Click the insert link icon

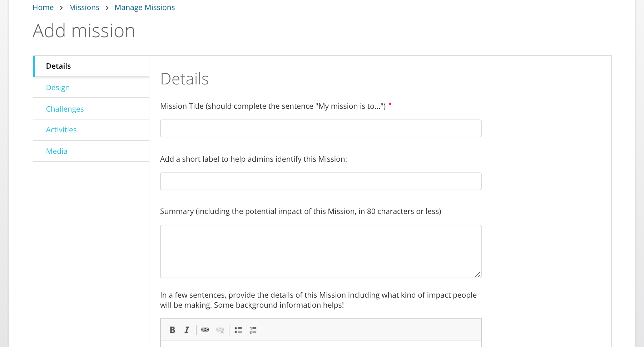click(x=205, y=330)
